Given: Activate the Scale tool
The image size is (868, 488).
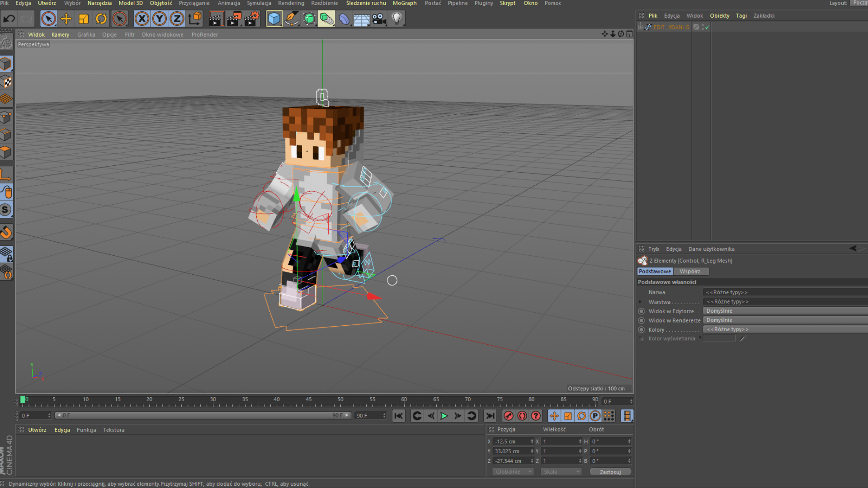Looking at the screenshot, I should click(x=83, y=19).
